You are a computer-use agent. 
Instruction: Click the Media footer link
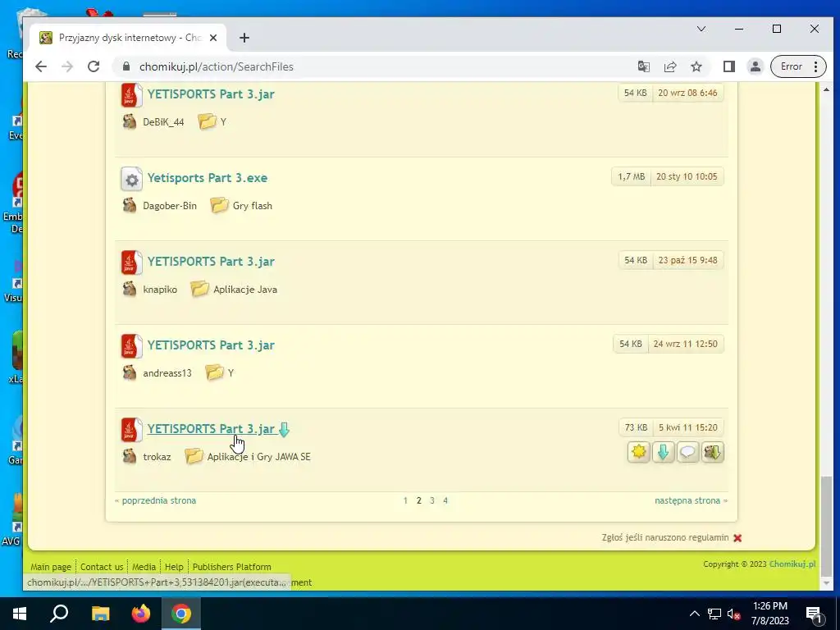pyautogui.click(x=144, y=567)
